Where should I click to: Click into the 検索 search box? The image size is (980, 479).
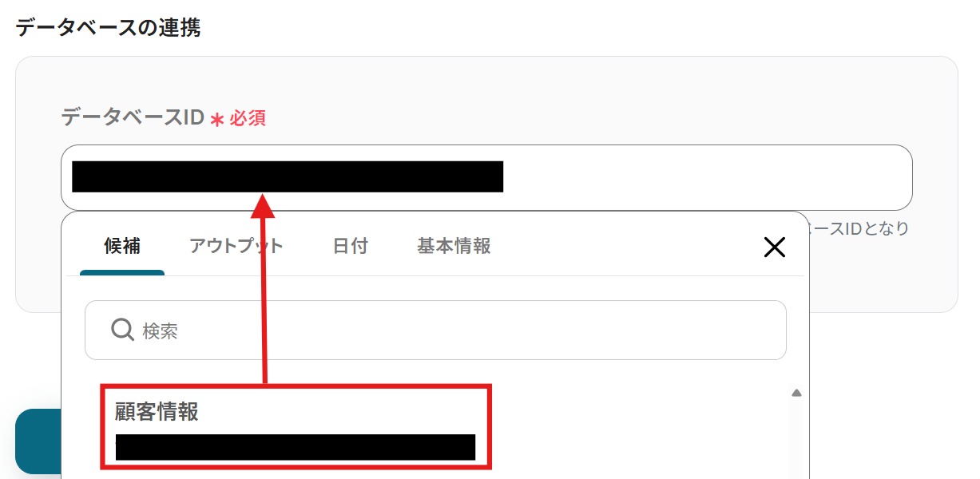pyautogui.click(x=435, y=330)
